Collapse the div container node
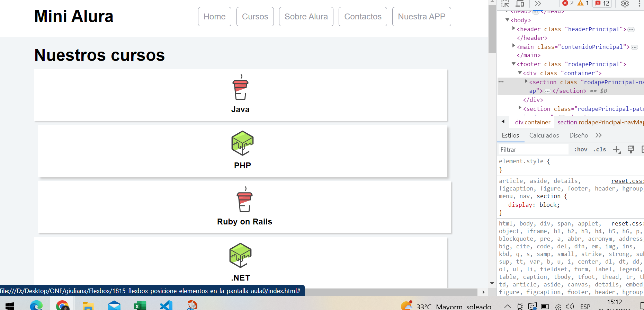 tap(520, 73)
